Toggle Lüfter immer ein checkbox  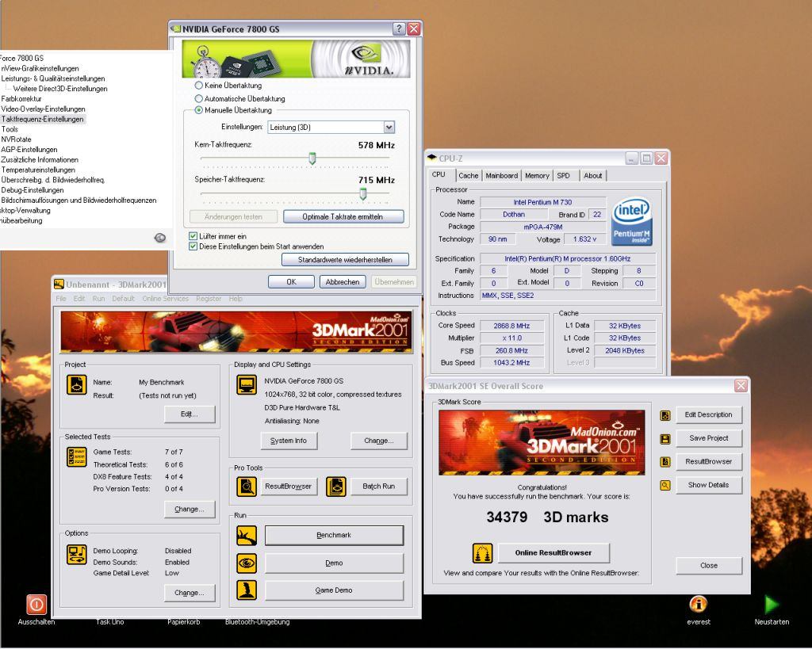coord(193,236)
